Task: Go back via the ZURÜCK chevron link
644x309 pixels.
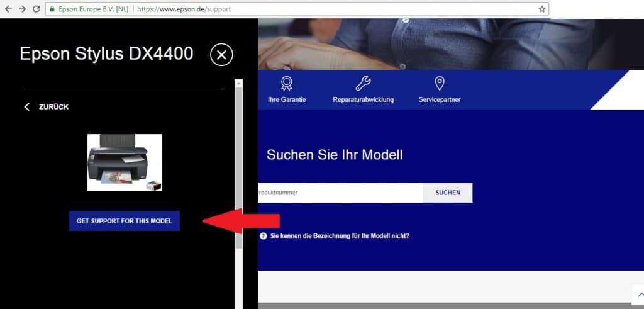Action: click(x=46, y=107)
